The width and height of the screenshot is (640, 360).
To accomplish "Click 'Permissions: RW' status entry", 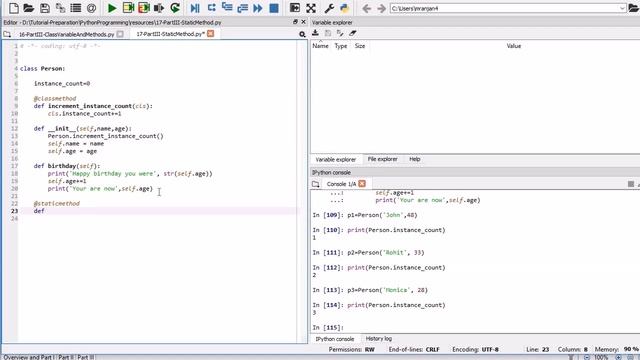I will (352, 349).
